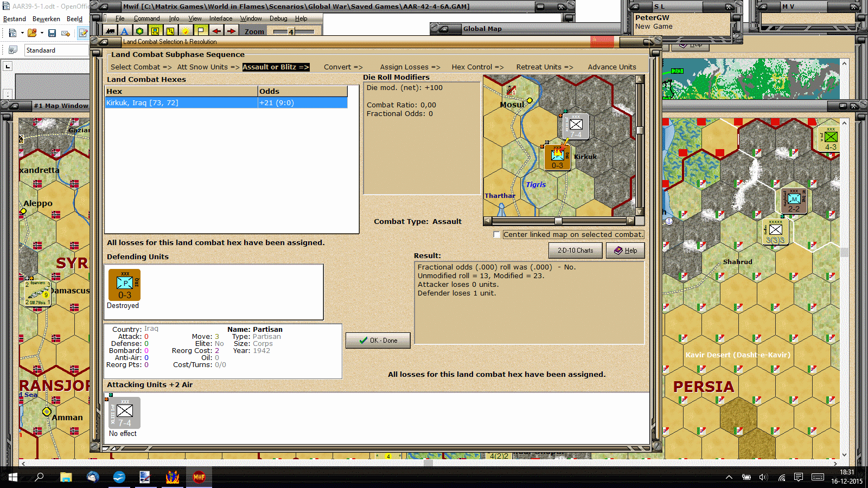Click the clock in the taskbar

point(847,477)
